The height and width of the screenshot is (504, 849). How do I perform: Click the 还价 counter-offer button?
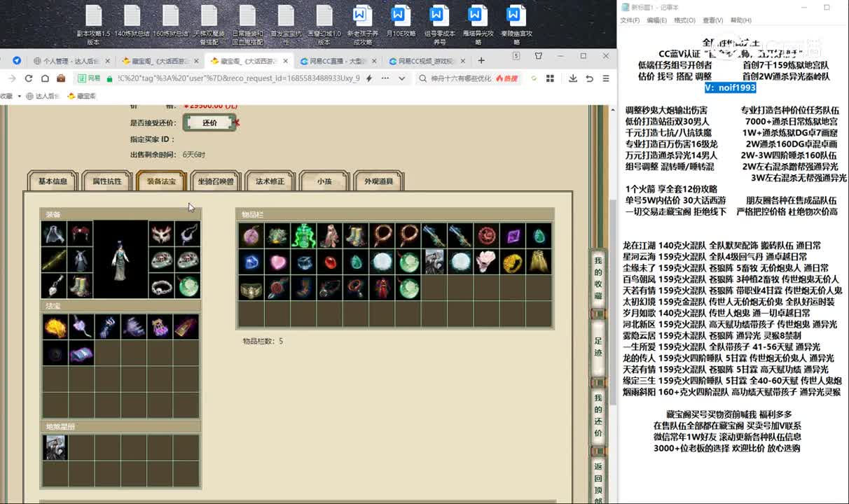click(x=210, y=122)
